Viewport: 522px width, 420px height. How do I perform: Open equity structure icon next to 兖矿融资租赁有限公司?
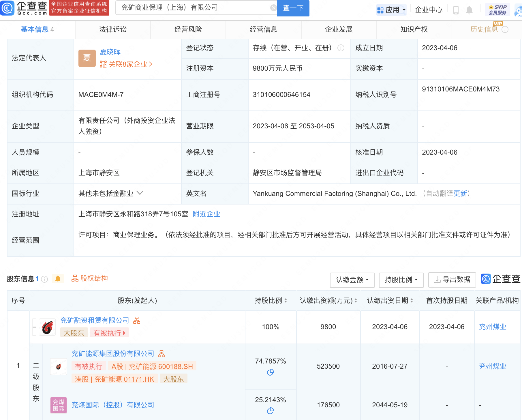(x=137, y=320)
